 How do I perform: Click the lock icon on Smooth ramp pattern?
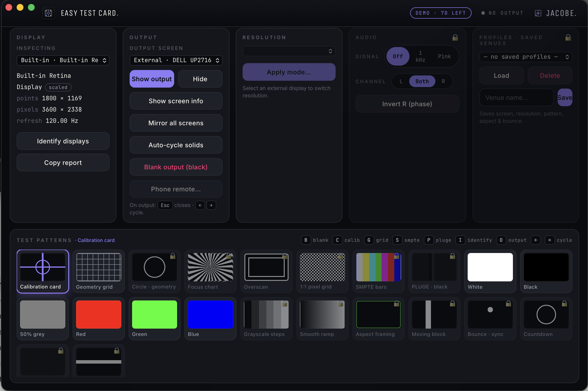[x=341, y=303]
